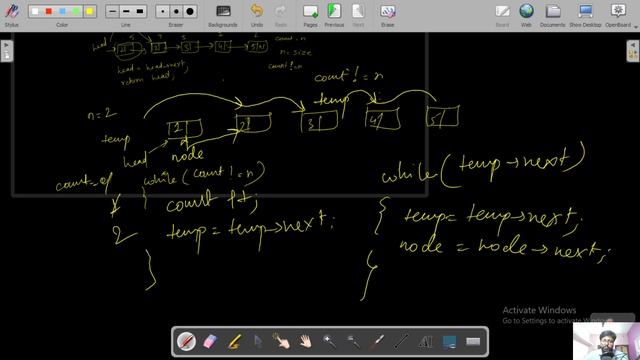
Task: Open the Documents mode
Action: tap(553, 15)
